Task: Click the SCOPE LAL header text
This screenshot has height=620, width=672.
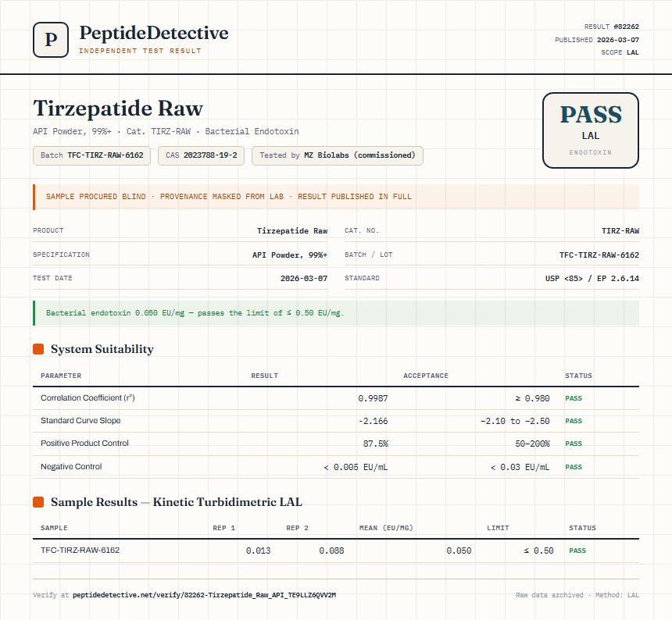Action: click(x=620, y=52)
